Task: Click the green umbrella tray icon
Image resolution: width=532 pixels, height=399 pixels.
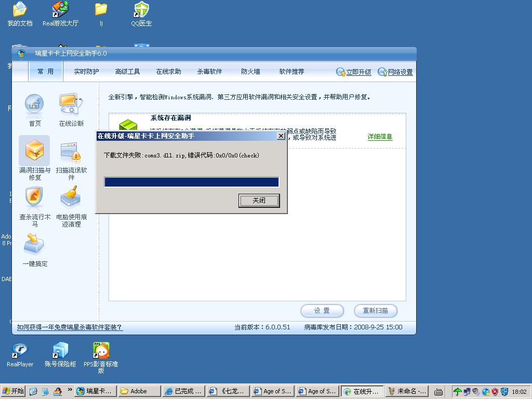Action: coord(457,392)
